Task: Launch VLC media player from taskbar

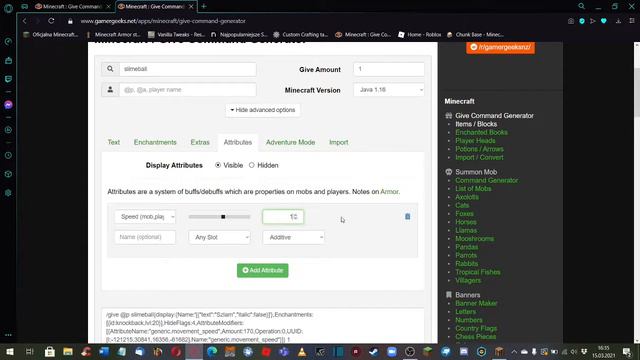Action: (302, 351)
